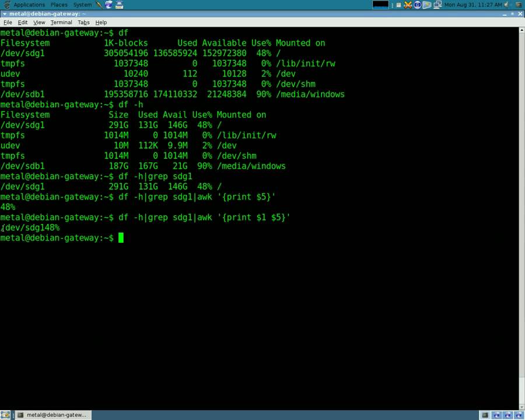Click the Debian swirl logo in the panel
525x420 pixels.
[6, 5]
